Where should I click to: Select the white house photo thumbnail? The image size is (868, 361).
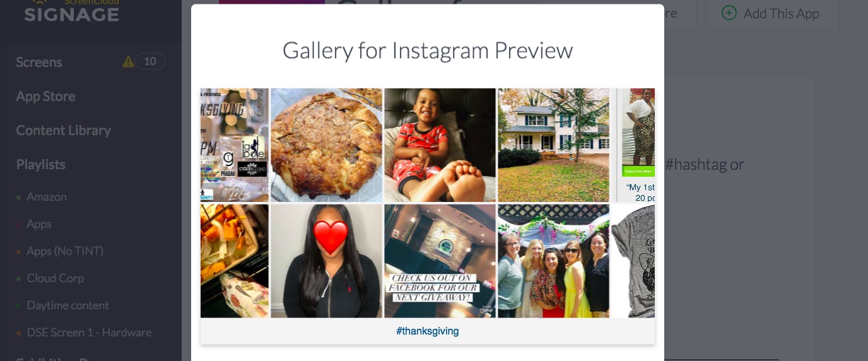[554, 145]
